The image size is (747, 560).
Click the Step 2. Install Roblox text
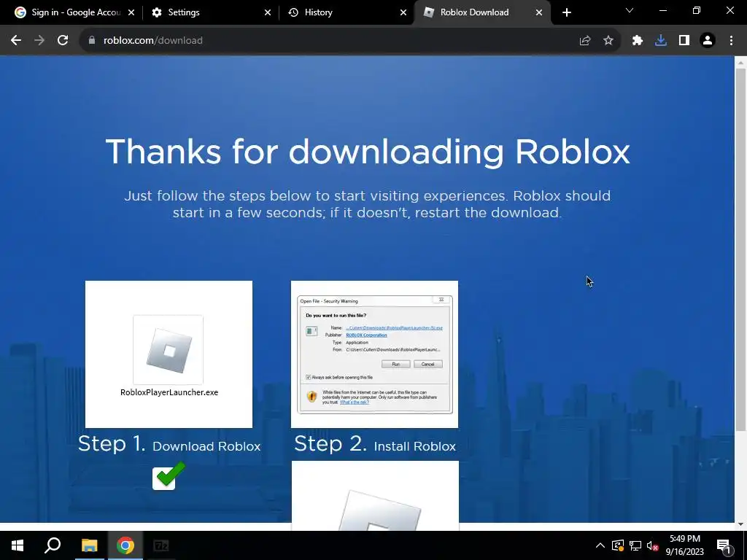(x=375, y=444)
